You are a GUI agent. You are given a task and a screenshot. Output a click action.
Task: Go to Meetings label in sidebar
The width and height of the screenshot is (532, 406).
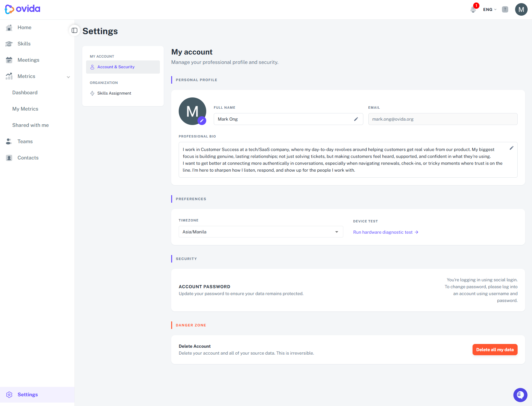point(28,60)
